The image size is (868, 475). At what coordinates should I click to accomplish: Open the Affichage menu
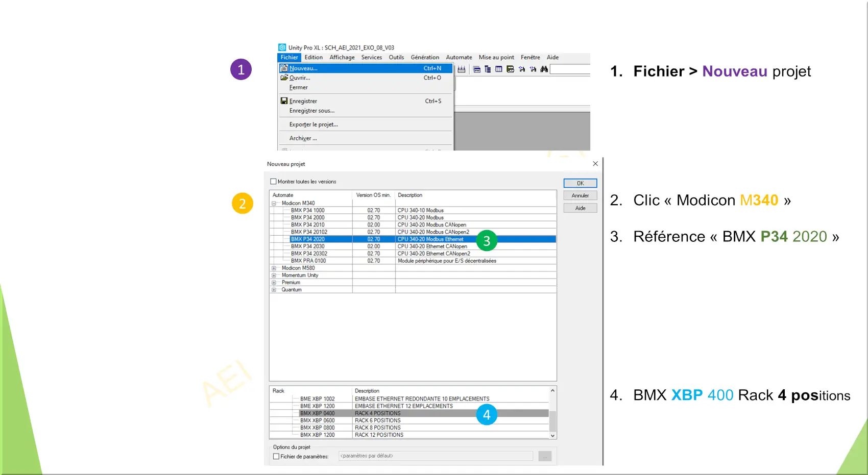pos(342,57)
